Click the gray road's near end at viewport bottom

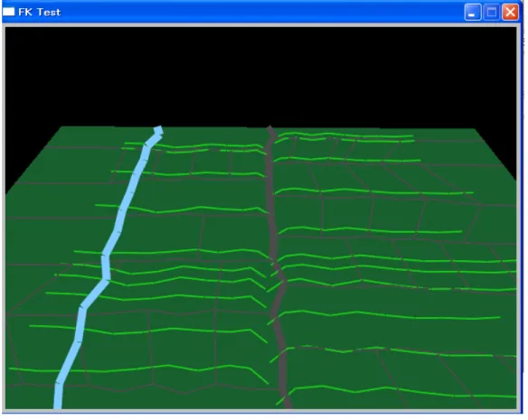(288, 403)
